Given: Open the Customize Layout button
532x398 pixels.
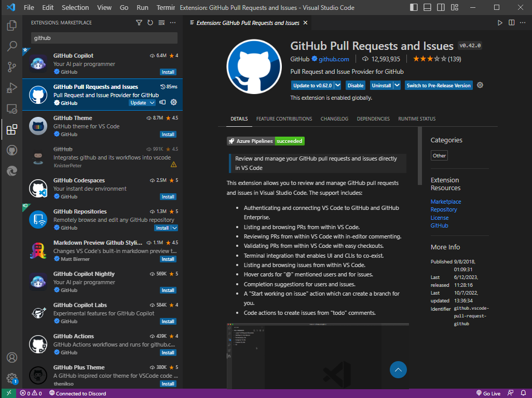Looking at the screenshot, I should click(455, 7).
